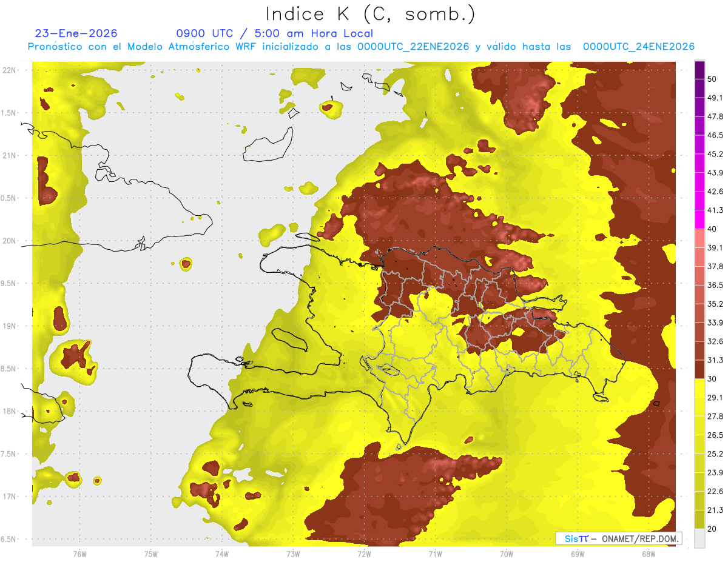Click the latitude label "17N"
Screen dimensions: 728x562
[10, 497]
